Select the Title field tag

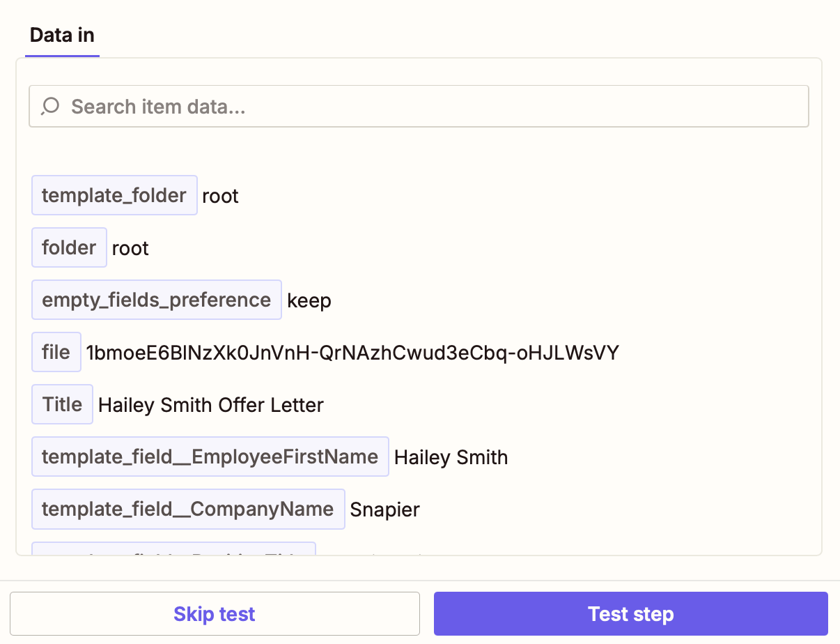tap(62, 404)
